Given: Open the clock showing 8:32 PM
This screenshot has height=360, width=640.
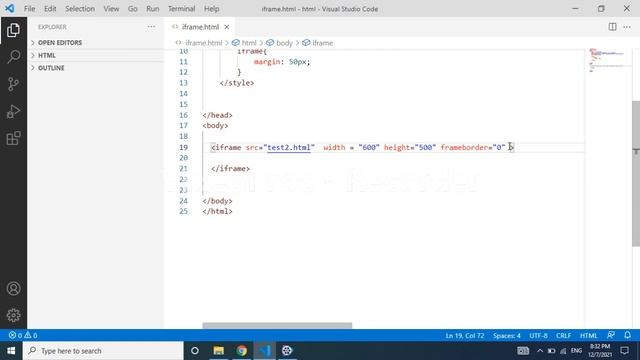Looking at the screenshot, I should point(600,351).
